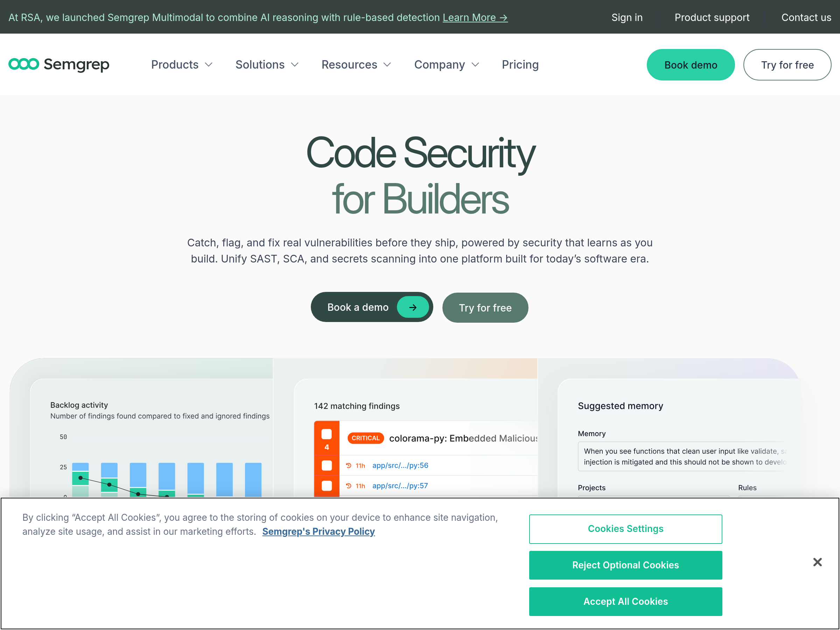This screenshot has width=840, height=630.
Task: Click the Code Security for Builders headline
Action: pos(420,176)
